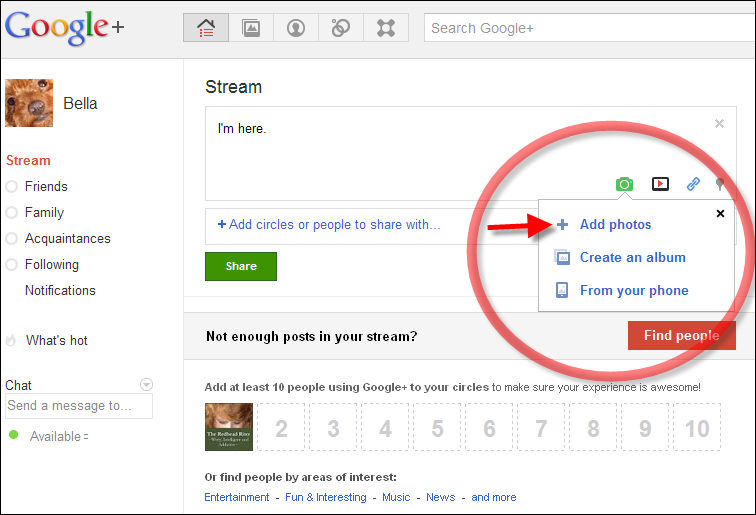The width and height of the screenshot is (756, 515).
Task: Open Notifications in the sidebar
Action: point(60,290)
